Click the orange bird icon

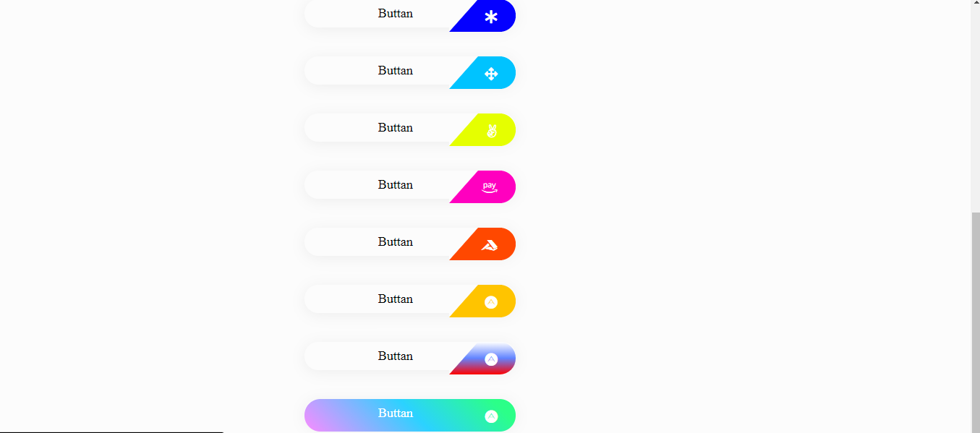(x=490, y=244)
